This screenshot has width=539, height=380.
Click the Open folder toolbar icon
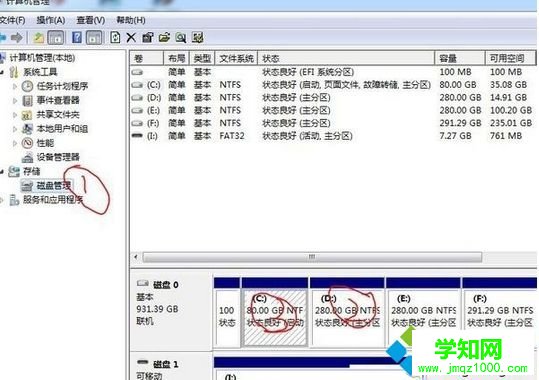click(x=164, y=37)
